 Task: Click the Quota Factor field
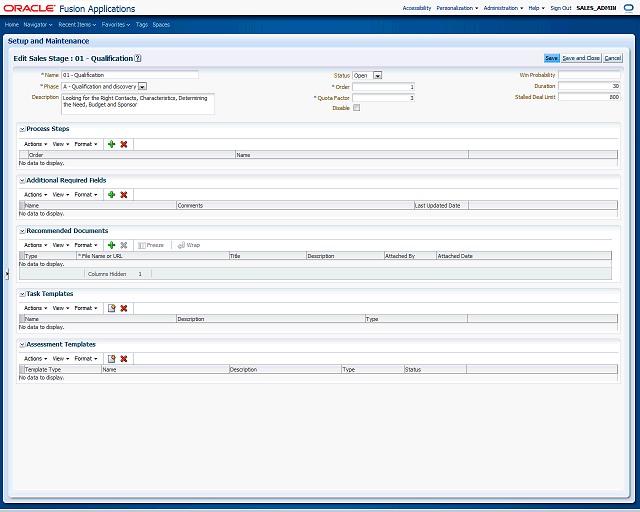pyautogui.click(x=384, y=98)
